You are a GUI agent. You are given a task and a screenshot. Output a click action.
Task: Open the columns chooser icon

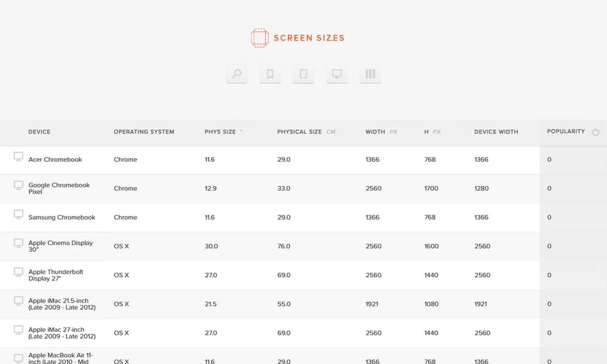click(370, 73)
